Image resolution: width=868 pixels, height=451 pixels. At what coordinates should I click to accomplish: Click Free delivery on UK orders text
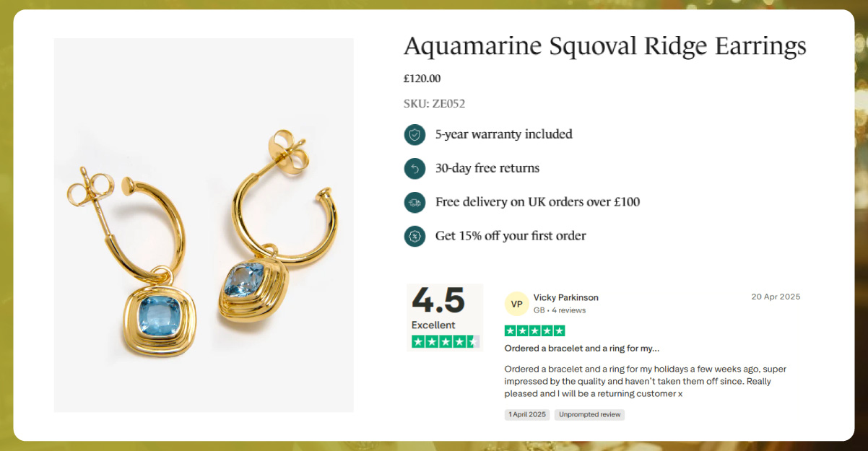click(537, 202)
